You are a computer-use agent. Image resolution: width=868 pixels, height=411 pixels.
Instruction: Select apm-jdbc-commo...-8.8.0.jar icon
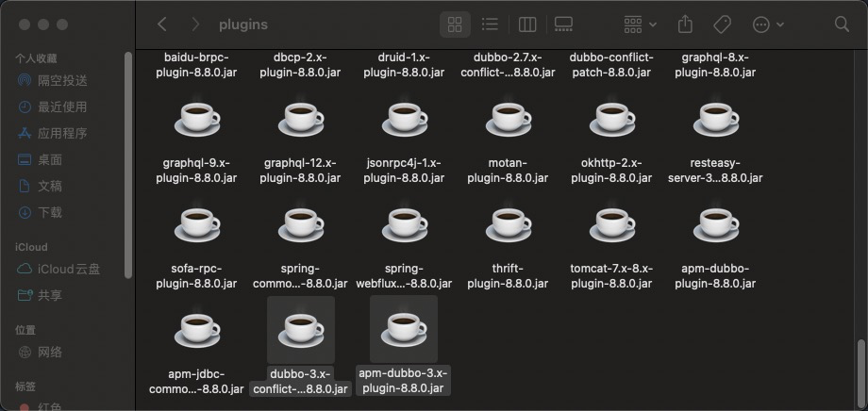tap(196, 330)
